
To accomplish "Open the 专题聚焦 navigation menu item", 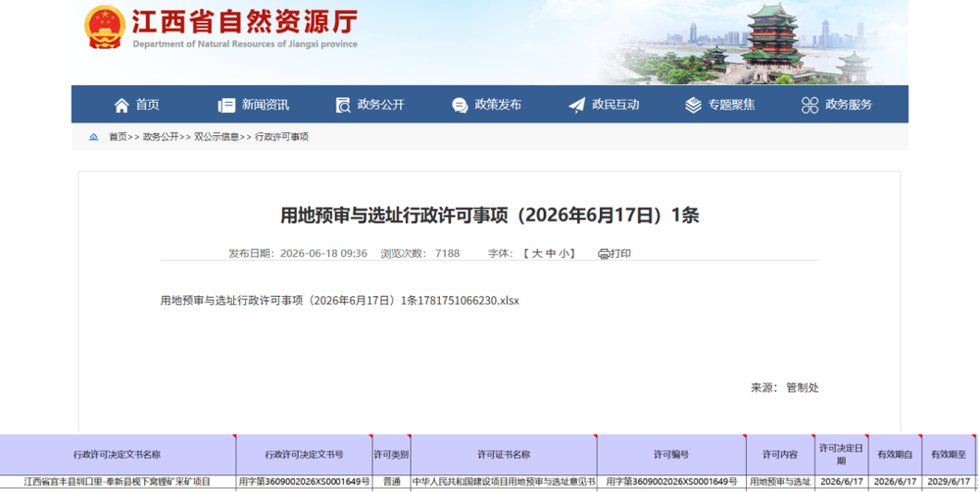I will point(731,105).
